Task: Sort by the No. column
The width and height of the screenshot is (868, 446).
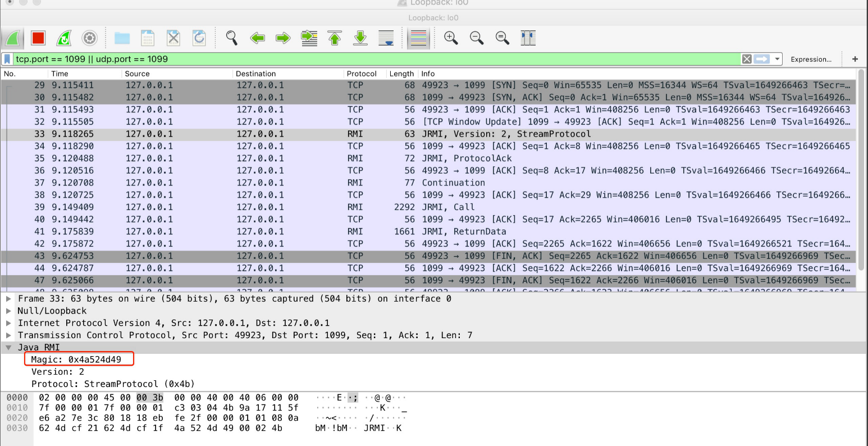Action: tap(24, 74)
